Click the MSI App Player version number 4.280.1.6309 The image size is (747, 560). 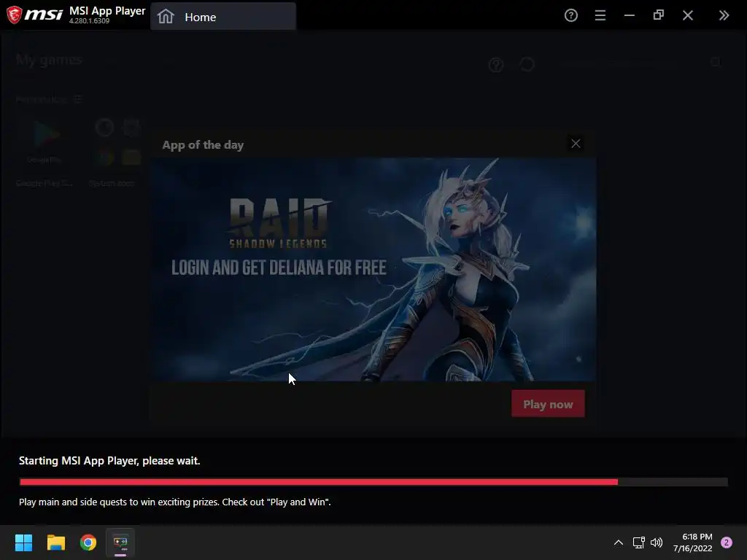click(x=89, y=21)
